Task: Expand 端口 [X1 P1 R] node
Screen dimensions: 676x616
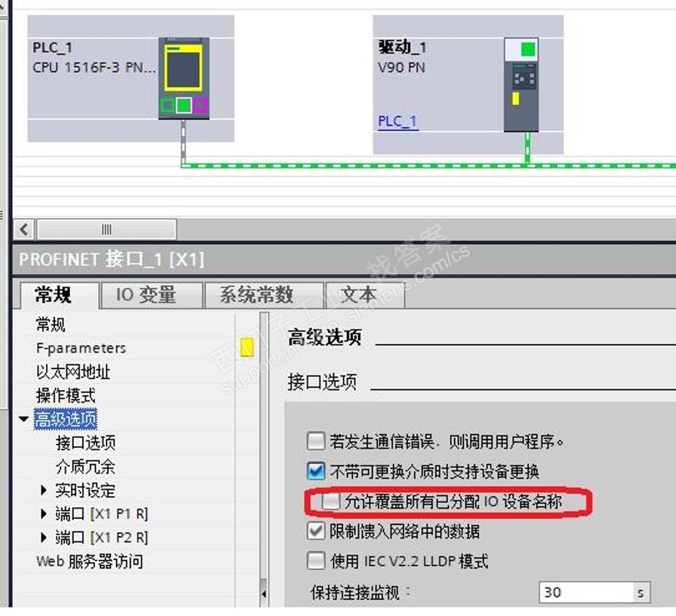Action: 43,514
